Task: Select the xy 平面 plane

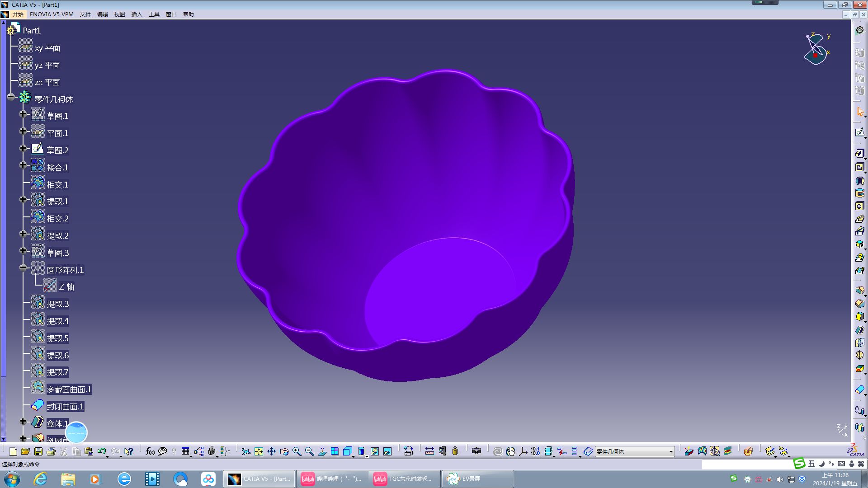Action: [x=47, y=48]
